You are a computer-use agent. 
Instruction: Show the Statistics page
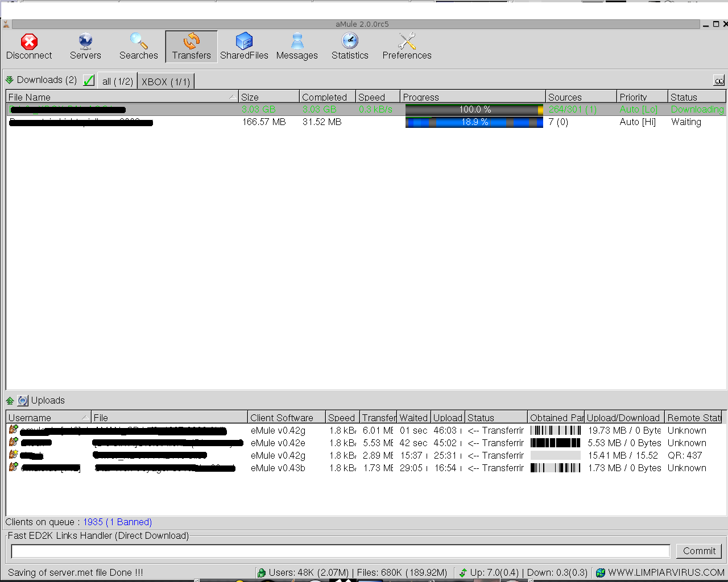(x=350, y=47)
